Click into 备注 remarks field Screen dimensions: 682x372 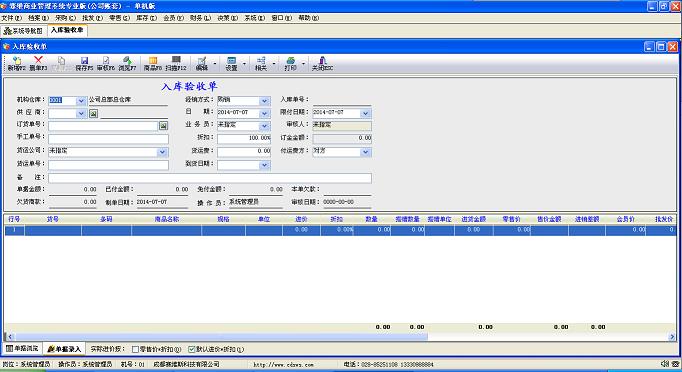pos(210,178)
